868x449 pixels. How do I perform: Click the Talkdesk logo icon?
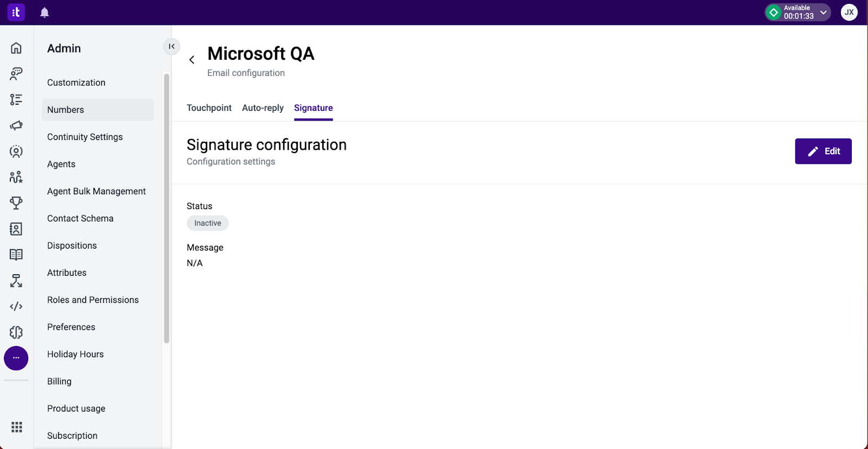click(x=16, y=12)
